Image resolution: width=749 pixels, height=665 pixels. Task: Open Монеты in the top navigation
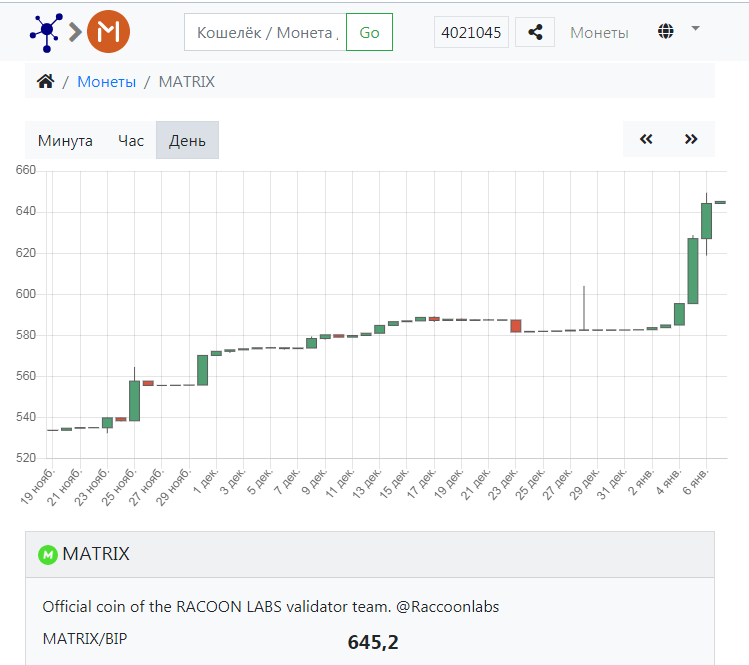pyautogui.click(x=599, y=32)
